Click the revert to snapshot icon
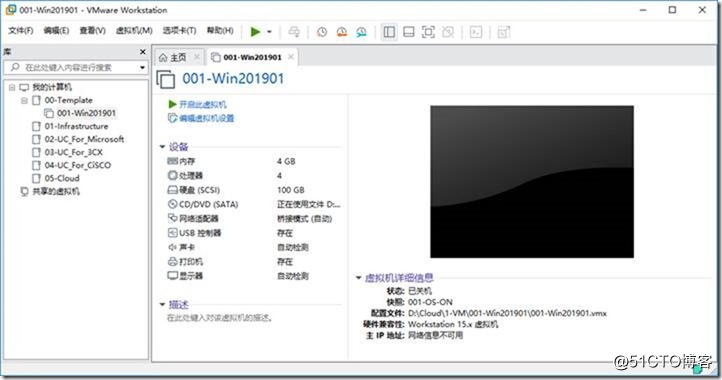The image size is (722, 380). point(342,32)
